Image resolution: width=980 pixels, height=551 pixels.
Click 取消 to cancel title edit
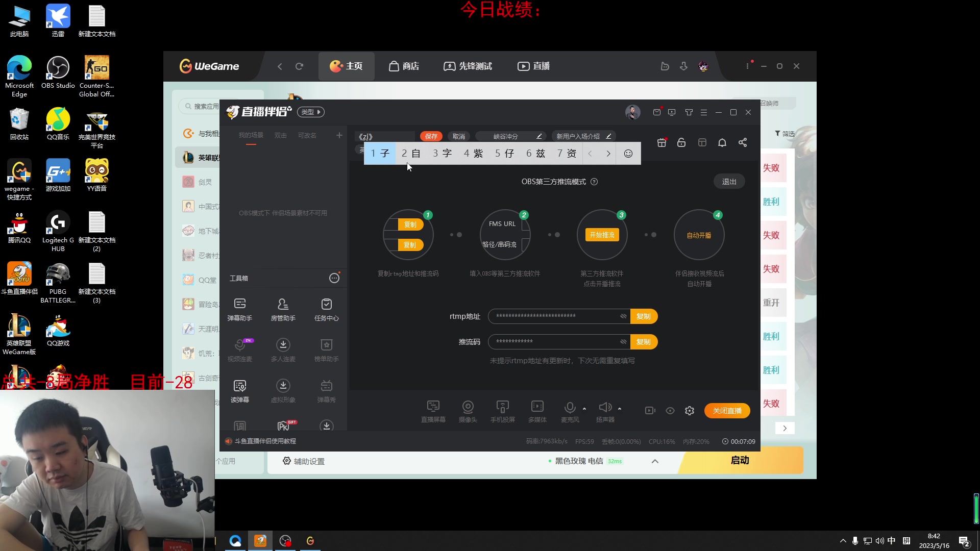click(459, 136)
